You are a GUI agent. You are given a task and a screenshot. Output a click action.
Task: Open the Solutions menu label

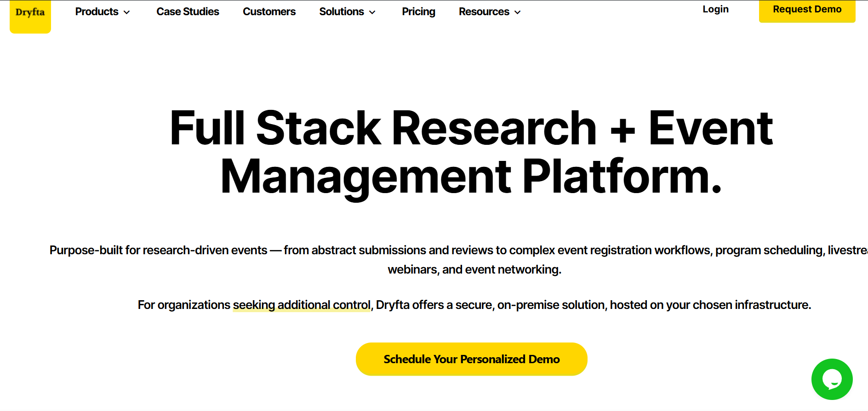click(341, 11)
